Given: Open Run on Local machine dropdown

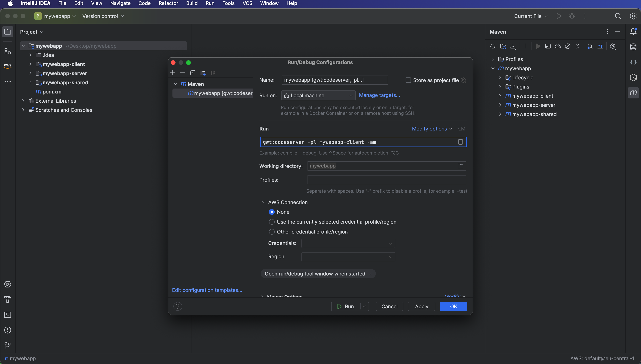Looking at the screenshot, I should coord(318,96).
